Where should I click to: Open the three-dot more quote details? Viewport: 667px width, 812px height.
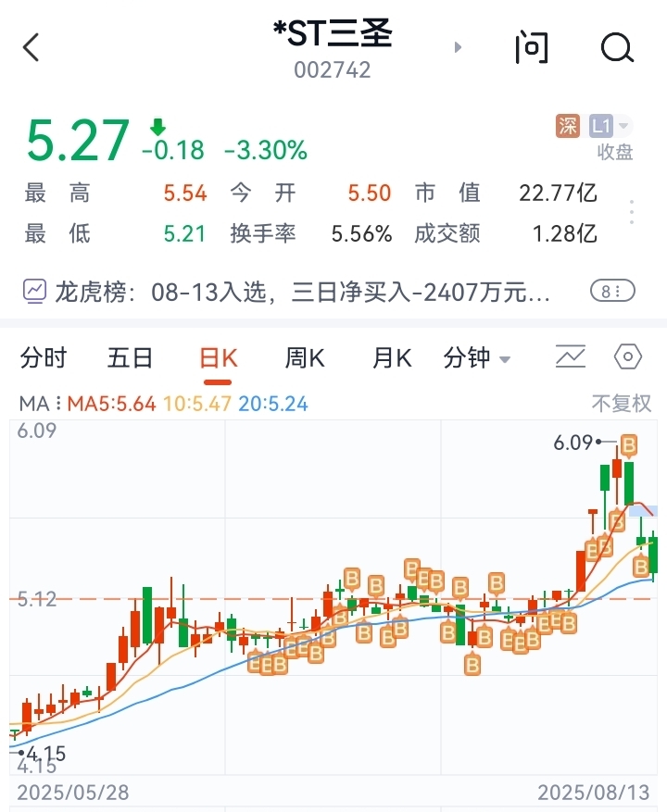click(x=631, y=212)
